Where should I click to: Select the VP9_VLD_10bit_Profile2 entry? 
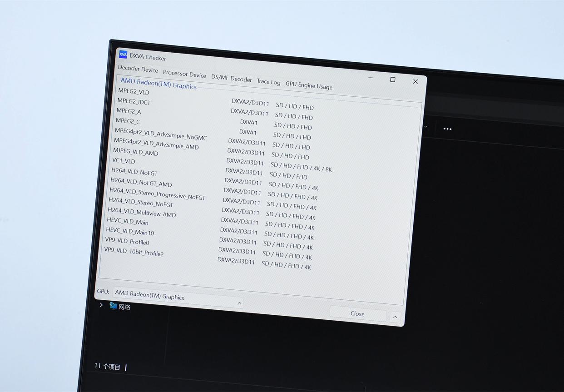coord(134,251)
